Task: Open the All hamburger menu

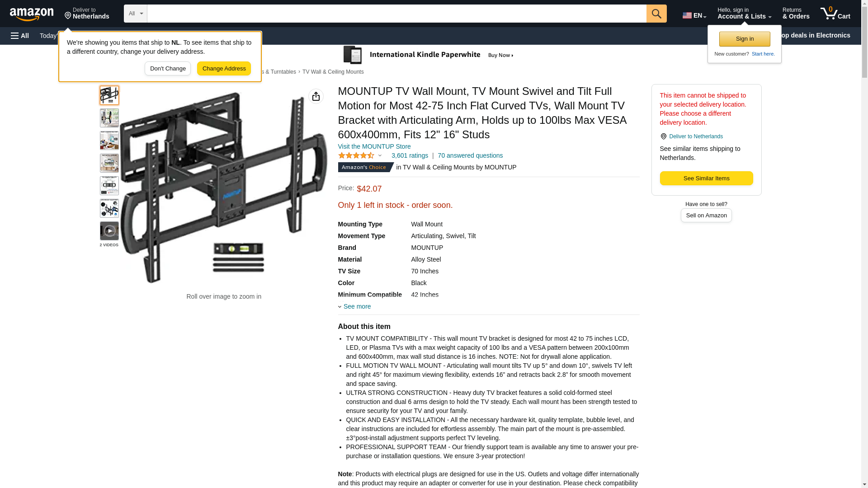Action: click(20, 36)
